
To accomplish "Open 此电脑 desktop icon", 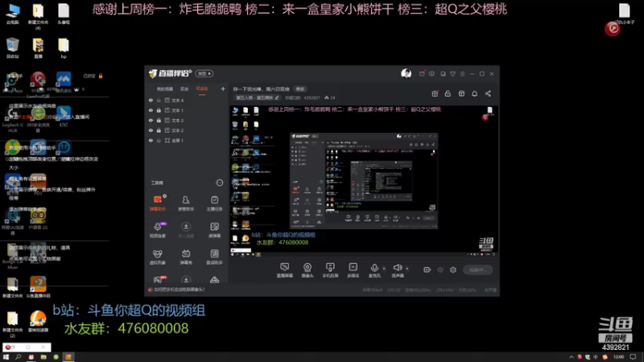I will (x=13, y=14).
